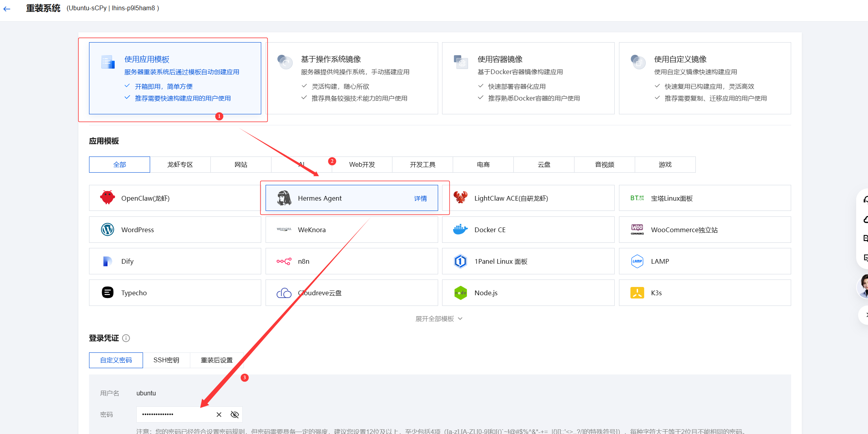Toggle password visibility with the eye icon
This screenshot has width=868, height=434.
[x=235, y=414]
